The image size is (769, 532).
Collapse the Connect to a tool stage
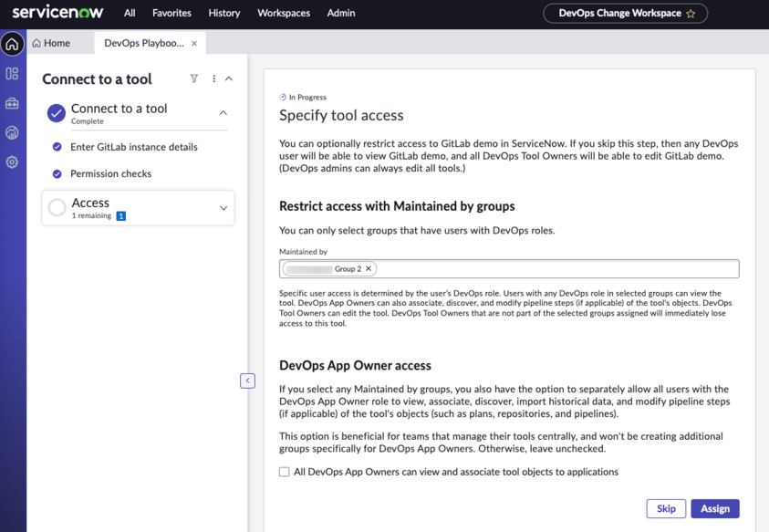223,113
